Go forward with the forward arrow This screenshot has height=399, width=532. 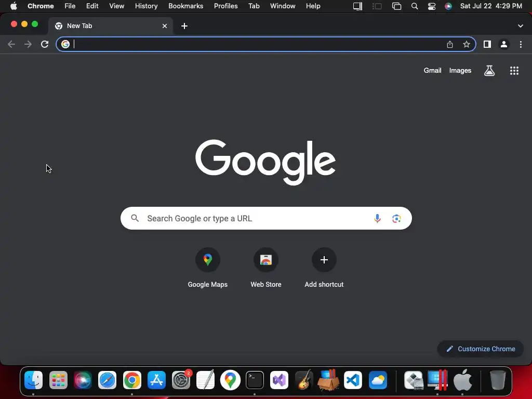(28, 44)
